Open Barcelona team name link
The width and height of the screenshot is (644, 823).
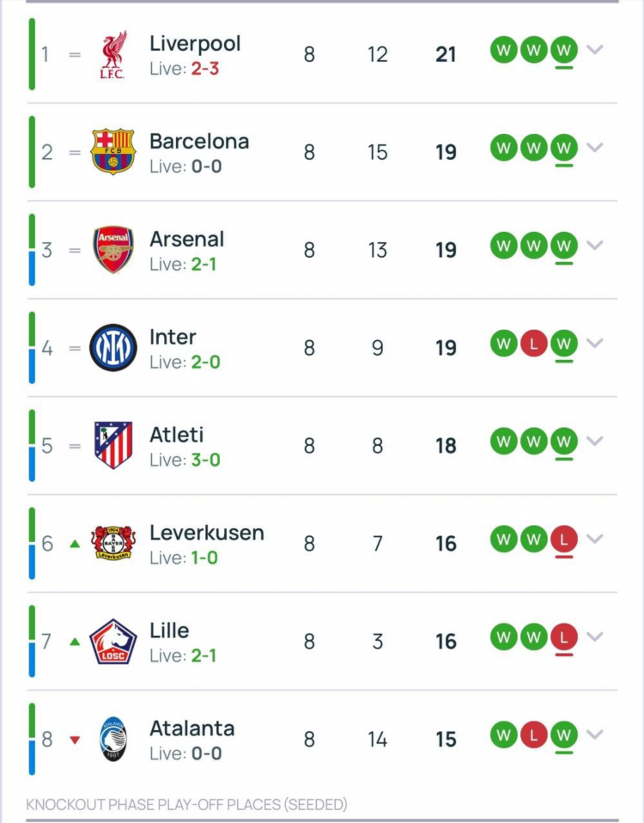pyautogui.click(x=199, y=141)
